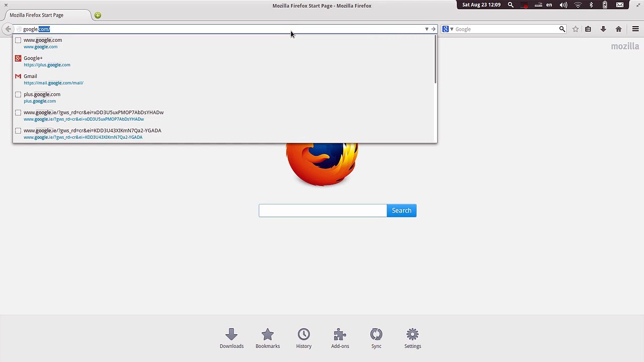
Task: Click the screen recording indicator icon
Action: pyautogui.click(x=525, y=5)
